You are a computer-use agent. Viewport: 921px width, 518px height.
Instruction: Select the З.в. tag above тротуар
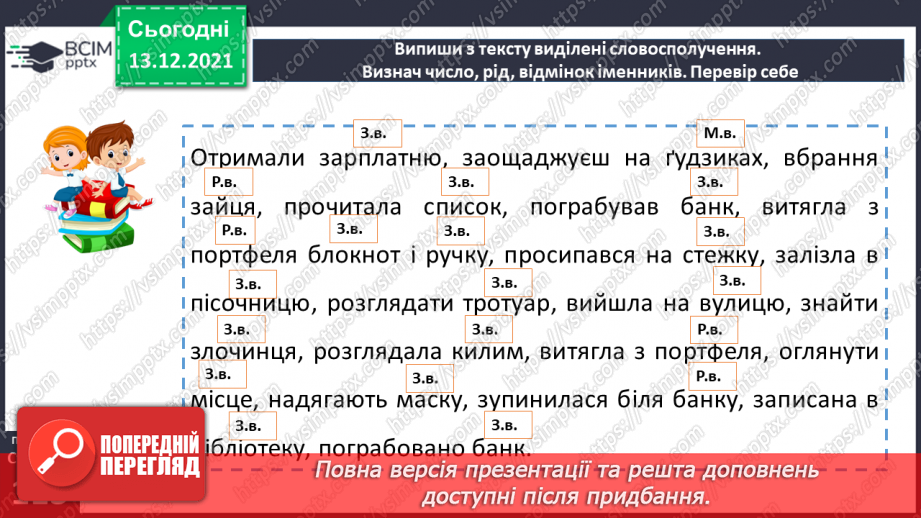click(508, 282)
